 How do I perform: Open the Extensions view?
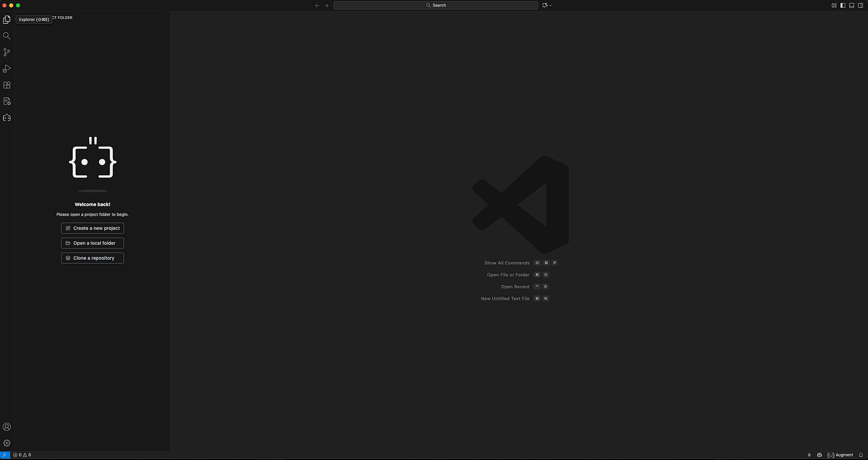click(x=7, y=85)
